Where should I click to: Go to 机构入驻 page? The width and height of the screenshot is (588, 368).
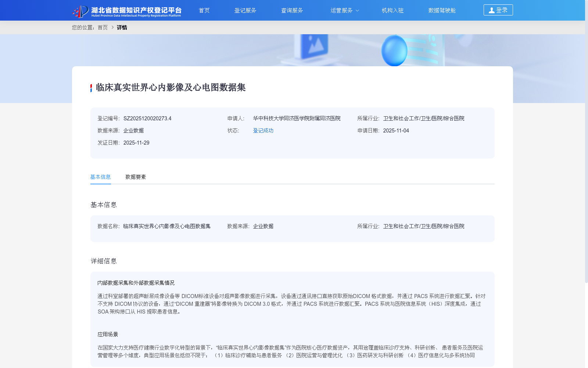click(x=392, y=10)
